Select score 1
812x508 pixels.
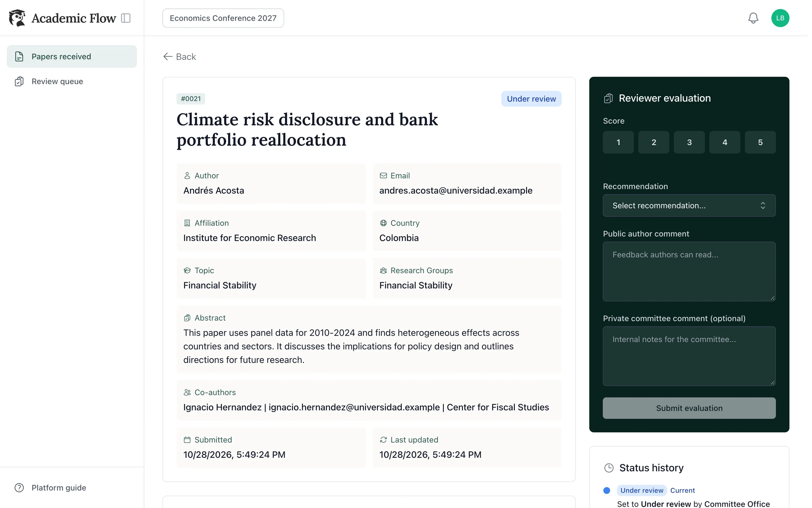click(x=618, y=142)
